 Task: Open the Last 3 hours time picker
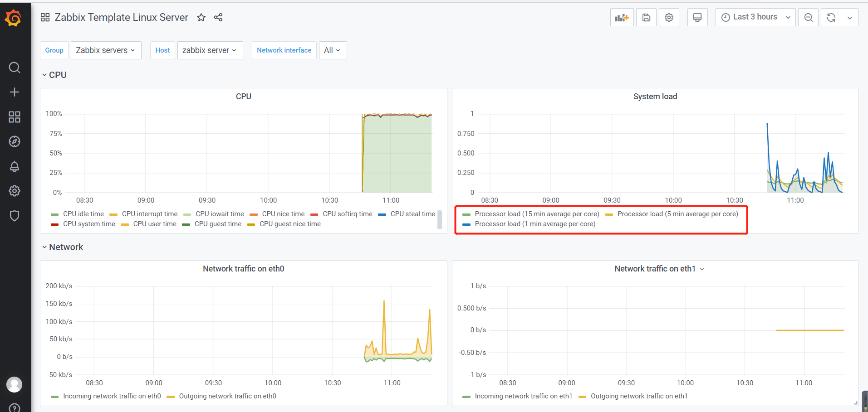pyautogui.click(x=755, y=17)
